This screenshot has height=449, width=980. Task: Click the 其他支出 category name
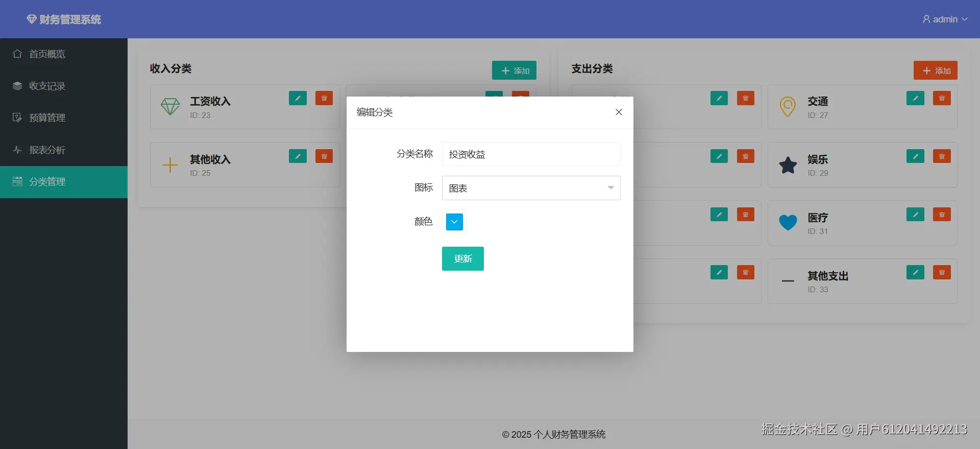pyautogui.click(x=828, y=276)
